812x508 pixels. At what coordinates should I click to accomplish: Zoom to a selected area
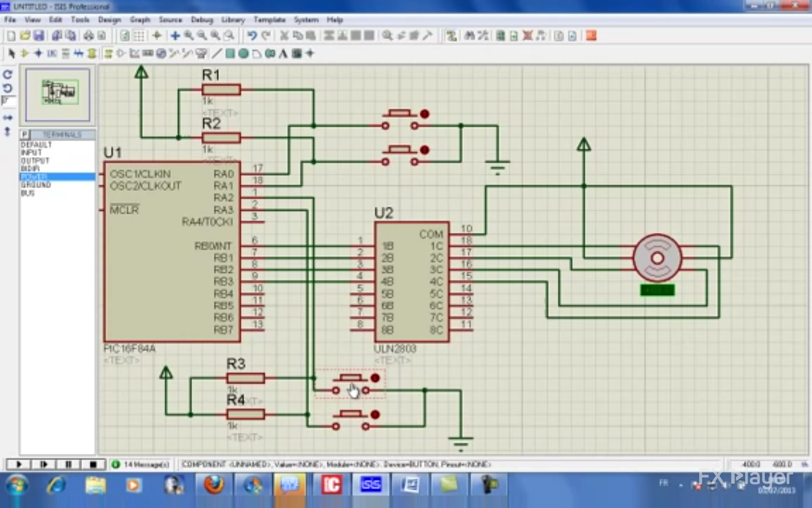pyautogui.click(x=229, y=36)
